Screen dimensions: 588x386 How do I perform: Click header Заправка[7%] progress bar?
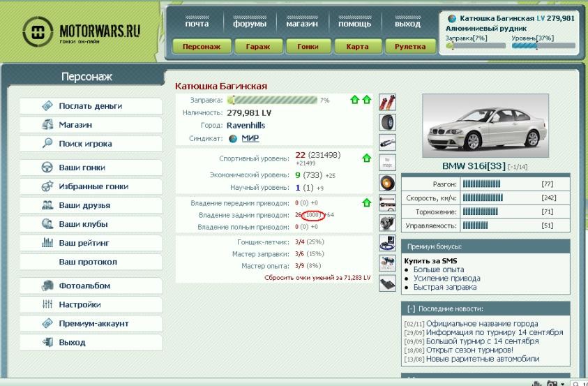pyautogui.click(x=476, y=46)
